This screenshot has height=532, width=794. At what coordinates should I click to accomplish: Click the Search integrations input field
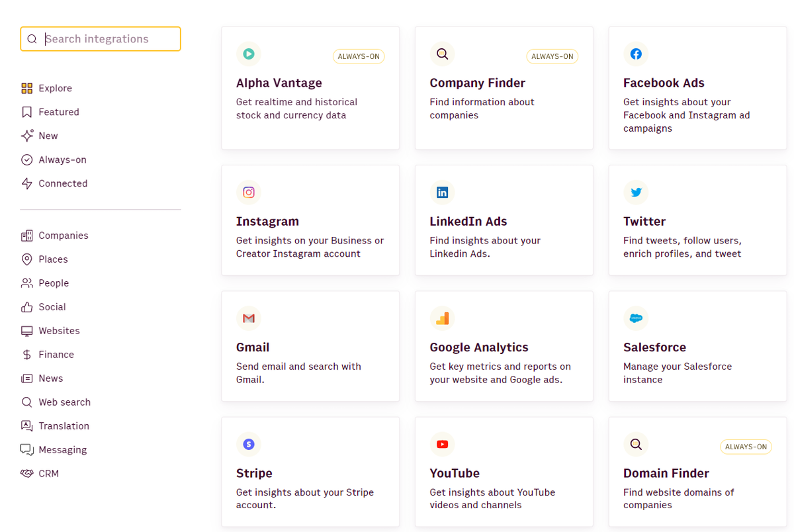tap(101, 39)
